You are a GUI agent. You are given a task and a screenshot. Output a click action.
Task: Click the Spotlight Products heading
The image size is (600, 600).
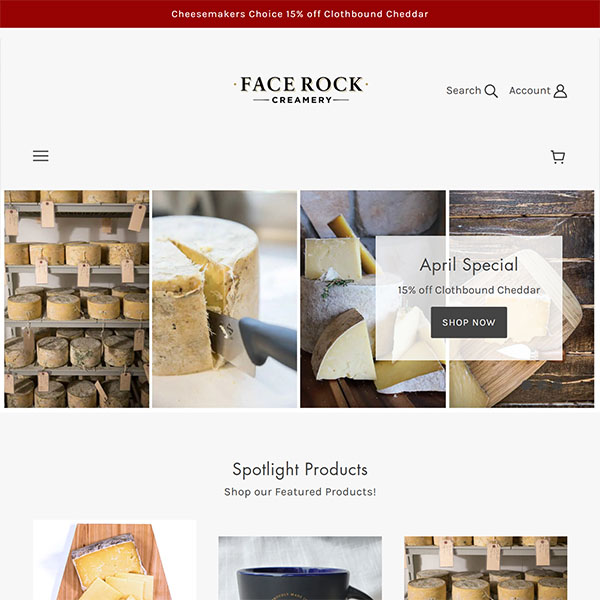click(x=300, y=470)
